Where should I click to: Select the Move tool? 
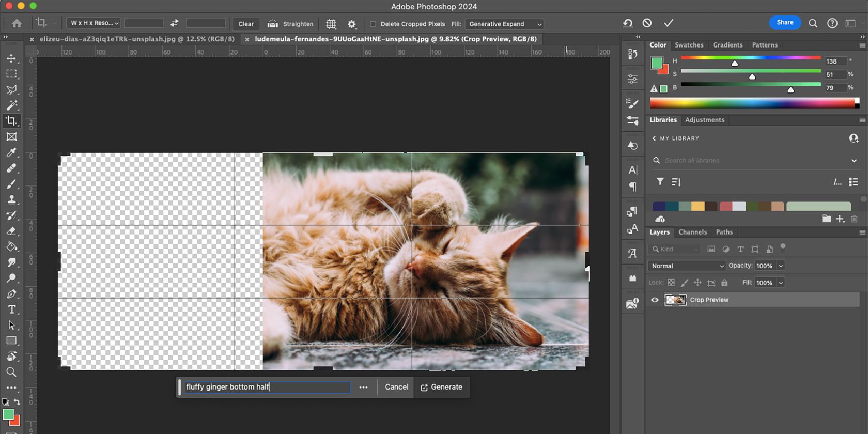[11, 58]
